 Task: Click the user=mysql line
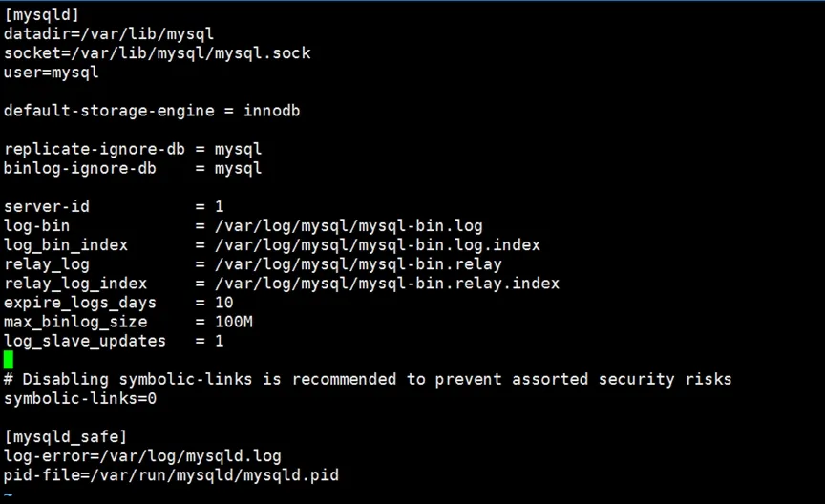tap(51, 72)
